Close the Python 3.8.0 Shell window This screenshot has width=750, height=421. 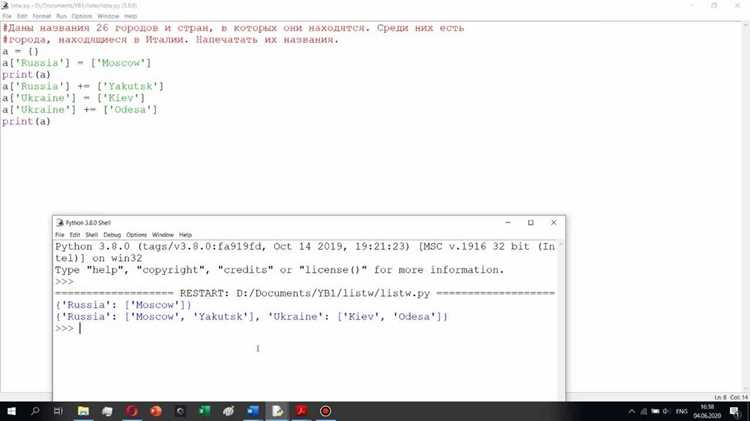[x=553, y=222]
